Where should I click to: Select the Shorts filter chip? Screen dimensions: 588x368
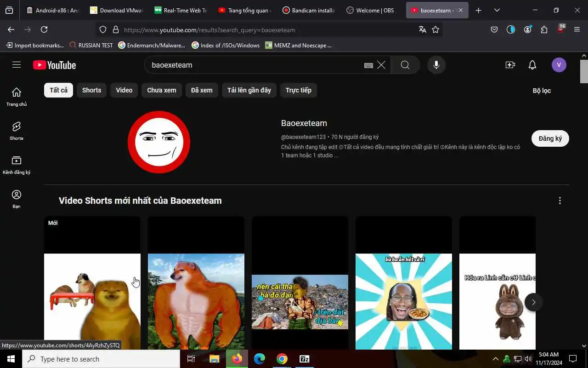91,90
